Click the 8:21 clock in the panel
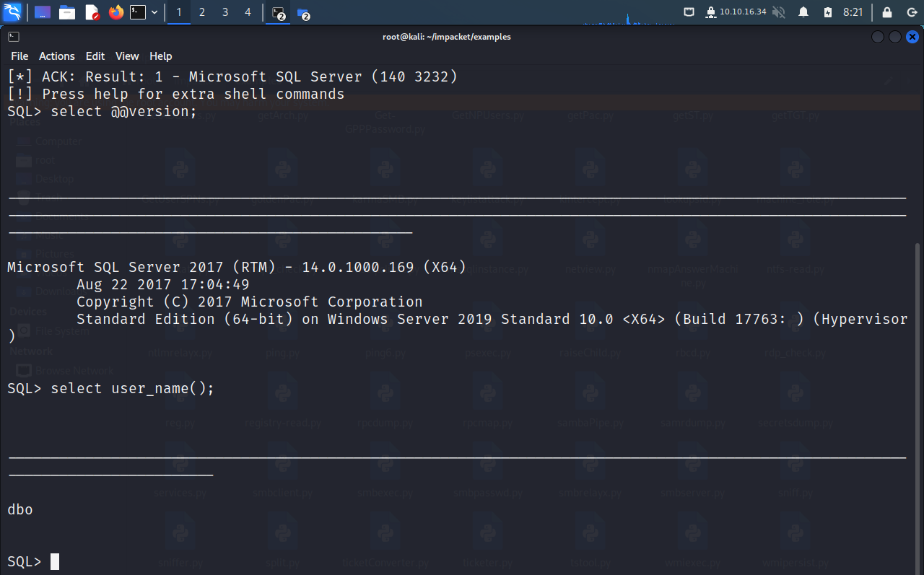 point(853,12)
